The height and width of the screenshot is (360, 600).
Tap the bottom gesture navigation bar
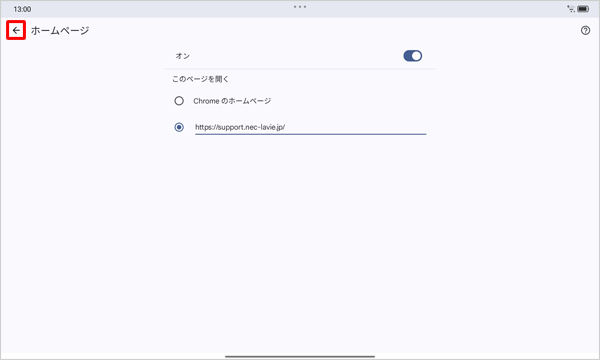[300, 356]
